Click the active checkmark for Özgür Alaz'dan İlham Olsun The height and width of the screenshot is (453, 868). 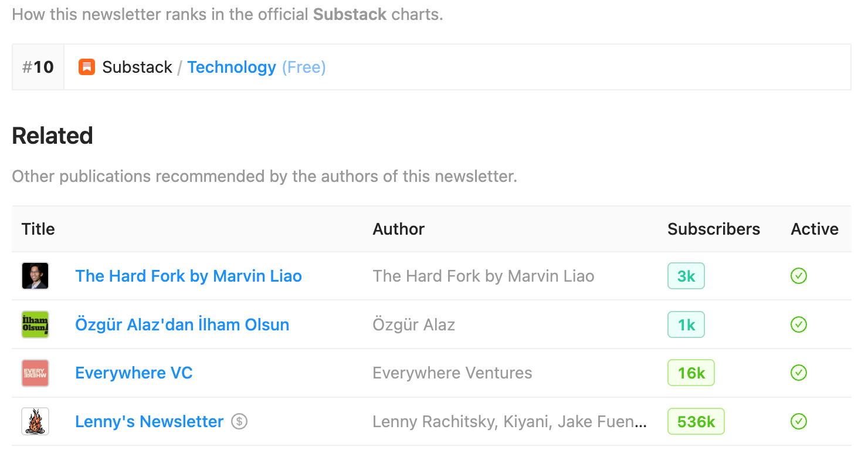(799, 324)
